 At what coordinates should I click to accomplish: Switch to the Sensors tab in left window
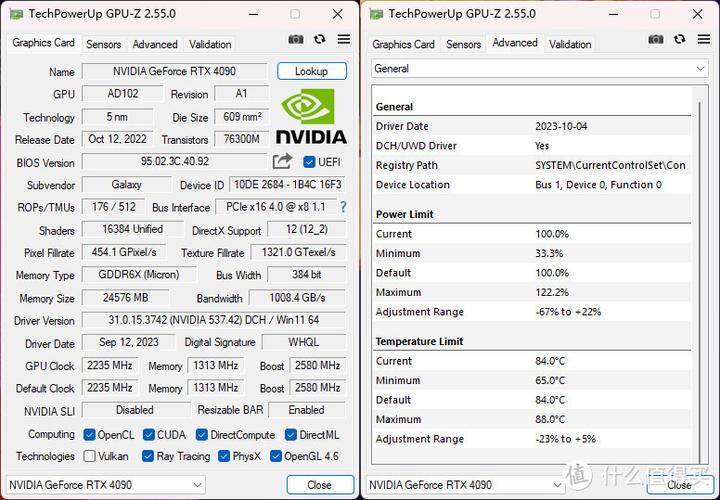104,44
